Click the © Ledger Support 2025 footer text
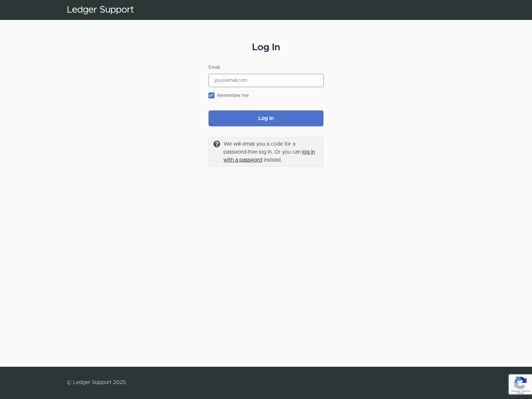532x399 pixels. click(96, 382)
